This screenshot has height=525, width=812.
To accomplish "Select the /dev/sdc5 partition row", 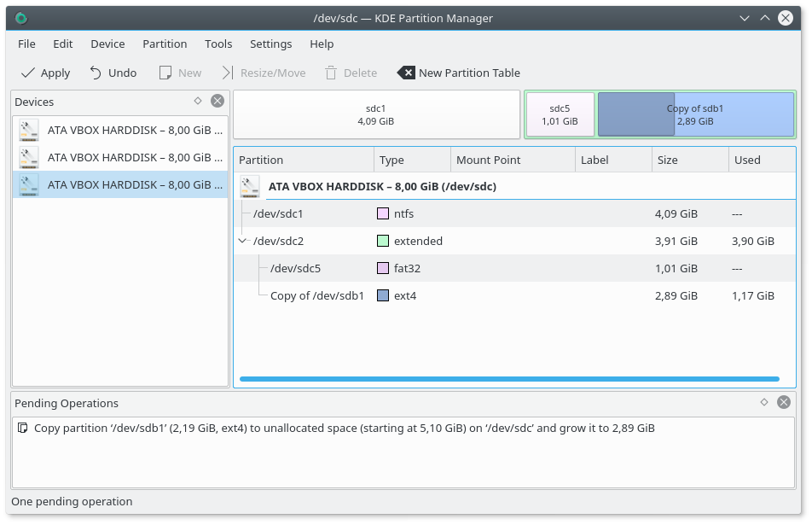I will (x=295, y=268).
